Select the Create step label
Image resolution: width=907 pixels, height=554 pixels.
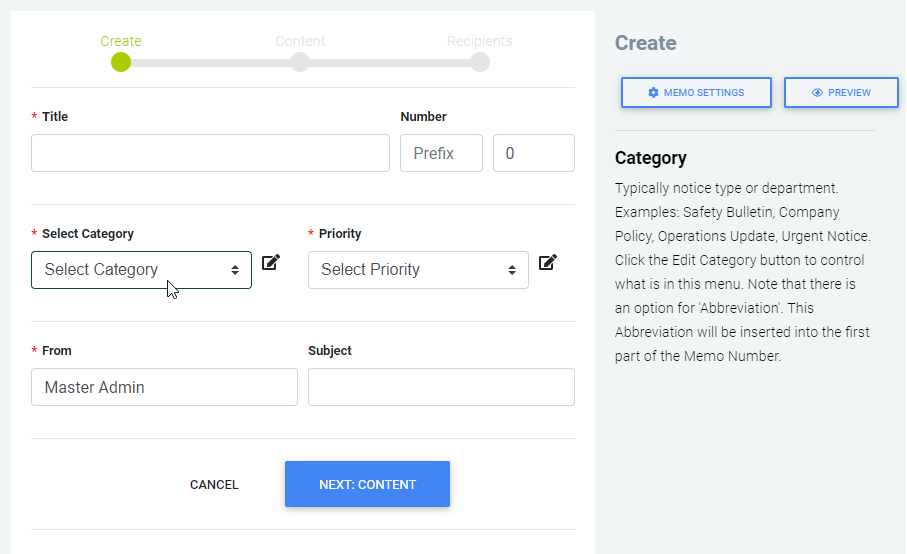pyautogui.click(x=121, y=41)
